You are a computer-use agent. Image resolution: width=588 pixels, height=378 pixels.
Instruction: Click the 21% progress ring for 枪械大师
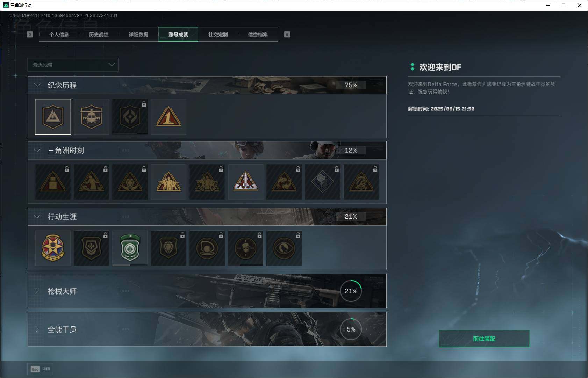[351, 291]
